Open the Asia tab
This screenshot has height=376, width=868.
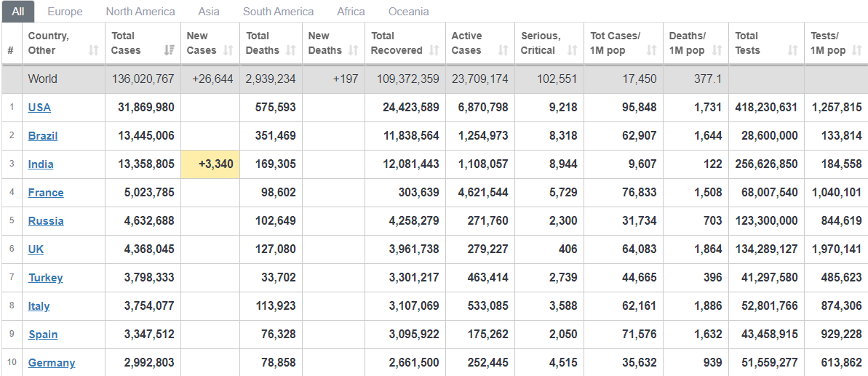(209, 12)
